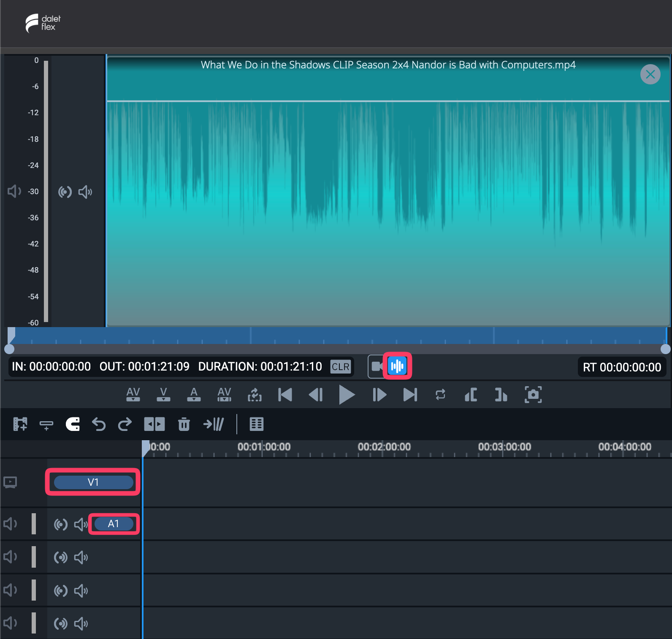672x639 pixels.
Task: Mute the third audio track
Action: click(10, 590)
